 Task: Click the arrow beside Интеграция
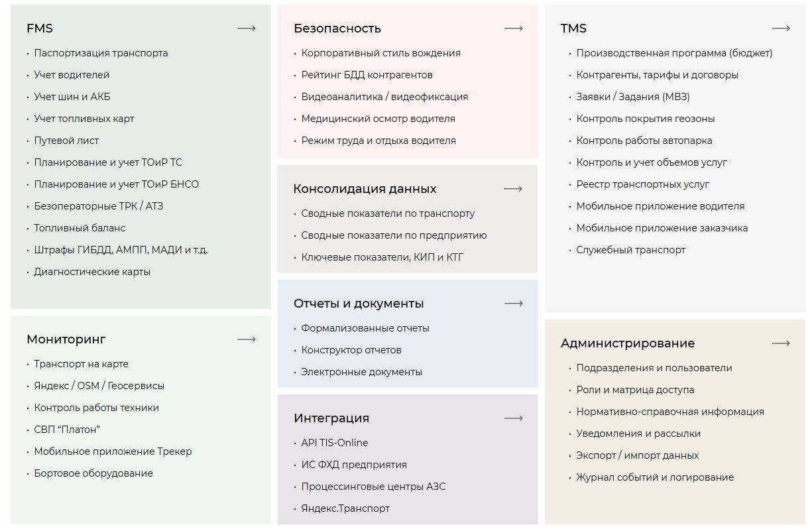[514, 418]
